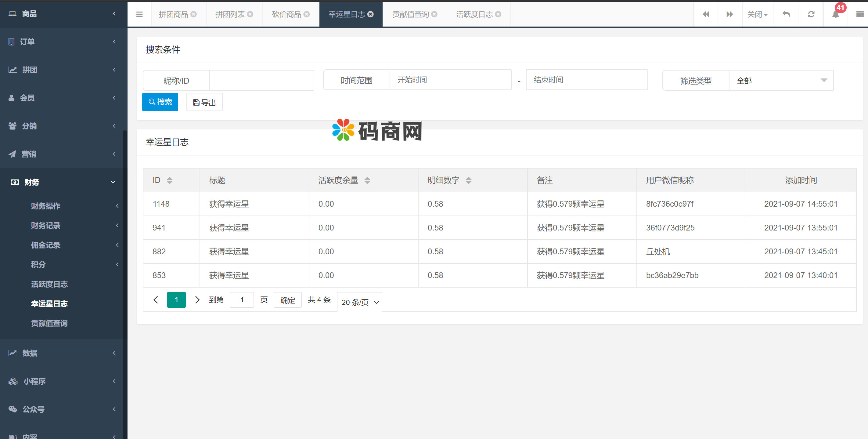Click the double left arrow tab scroll icon

706,14
